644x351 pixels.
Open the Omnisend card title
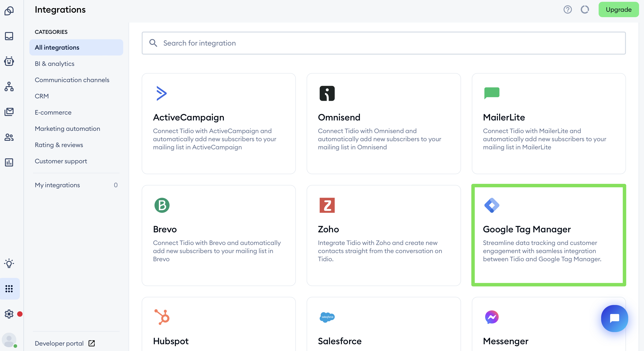[339, 117]
